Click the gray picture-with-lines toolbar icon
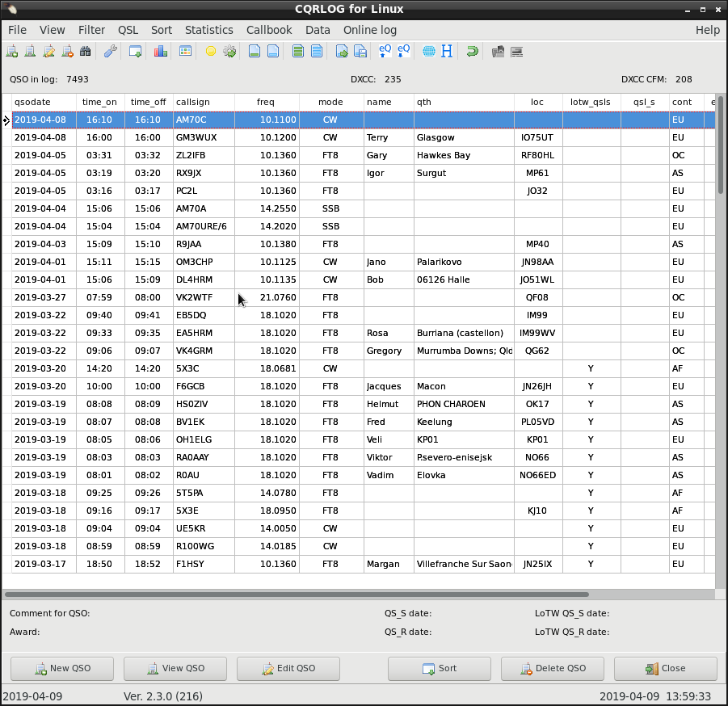 tap(517, 51)
